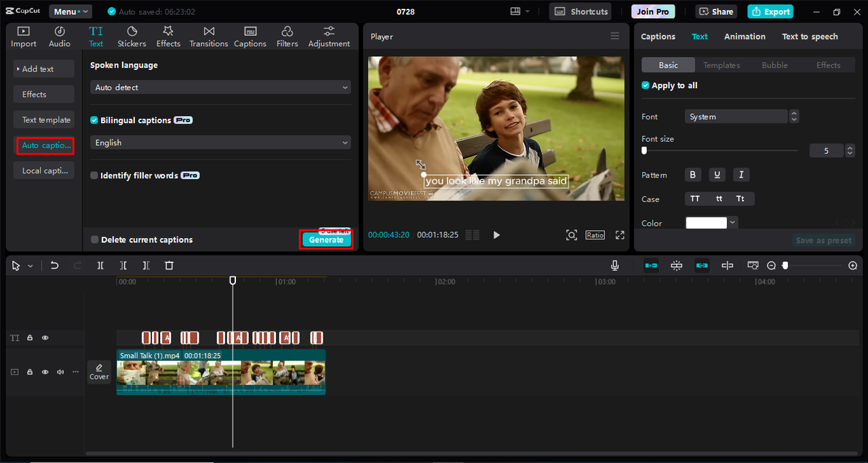
Task: Hide the video track with eye icon
Action: tap(45, 372)
